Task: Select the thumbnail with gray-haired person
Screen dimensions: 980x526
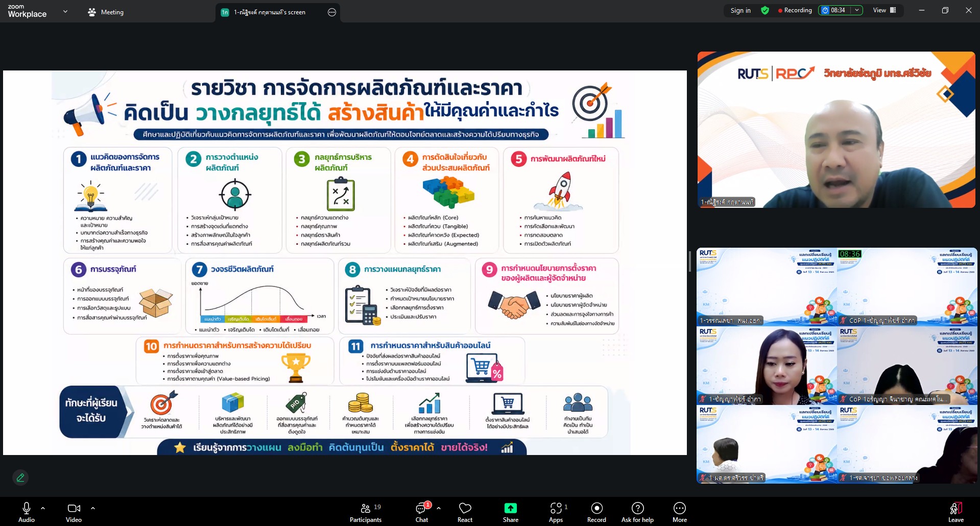Action: tap(767, 444)
